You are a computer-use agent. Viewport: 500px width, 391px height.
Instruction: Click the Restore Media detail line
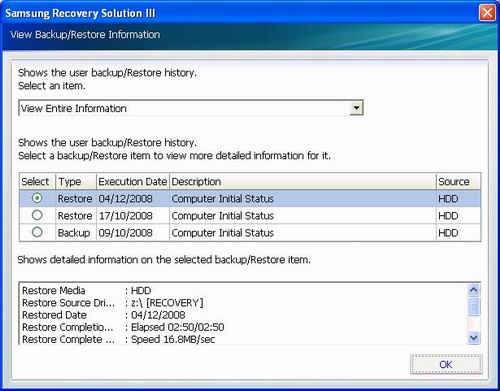coord(87,290)
